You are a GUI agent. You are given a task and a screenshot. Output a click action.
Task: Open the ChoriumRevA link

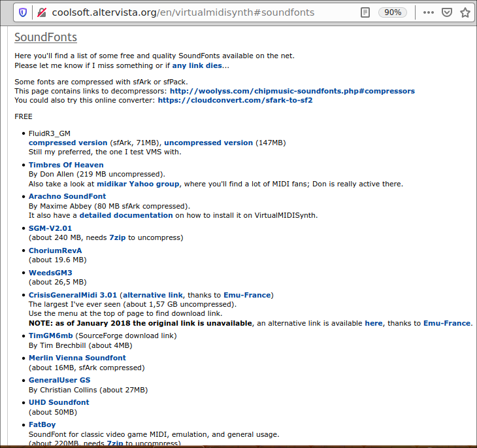[x=55, y=250]
